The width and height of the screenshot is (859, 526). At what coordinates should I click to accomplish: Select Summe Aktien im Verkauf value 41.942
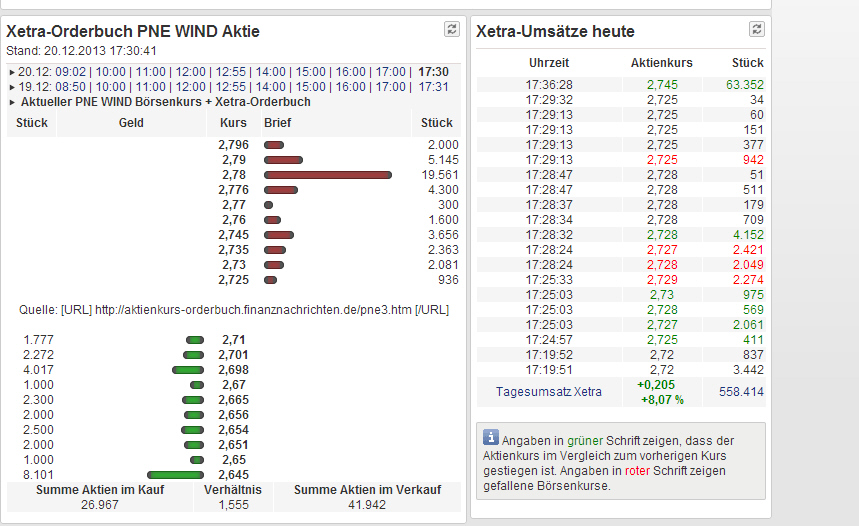click(367, 505)
